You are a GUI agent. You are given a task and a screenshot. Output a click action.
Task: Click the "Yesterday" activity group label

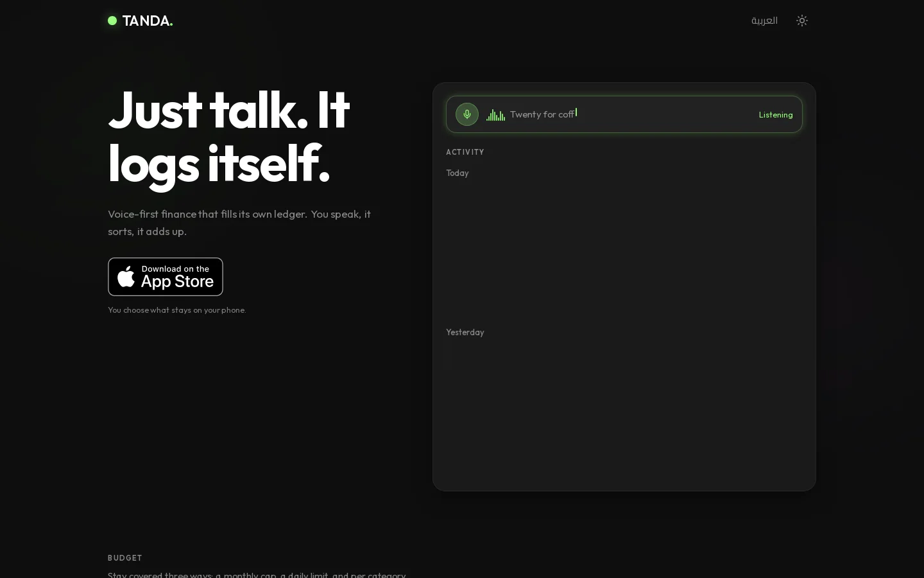click(465, 333)
